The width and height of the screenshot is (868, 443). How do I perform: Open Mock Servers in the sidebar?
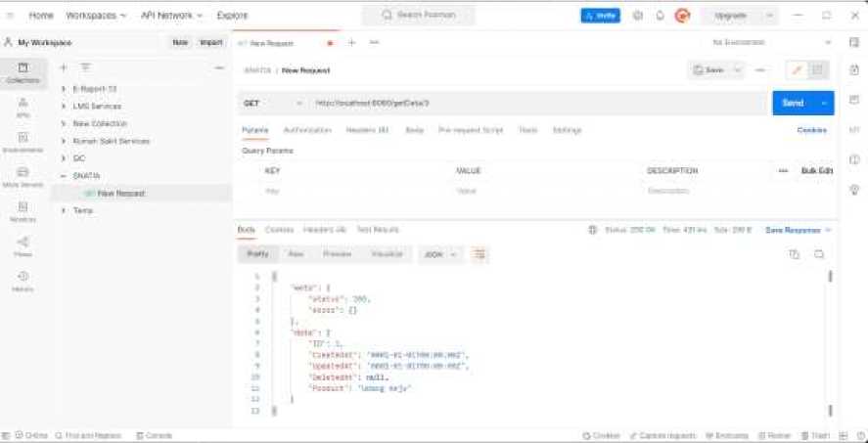(x=23, y=176)
